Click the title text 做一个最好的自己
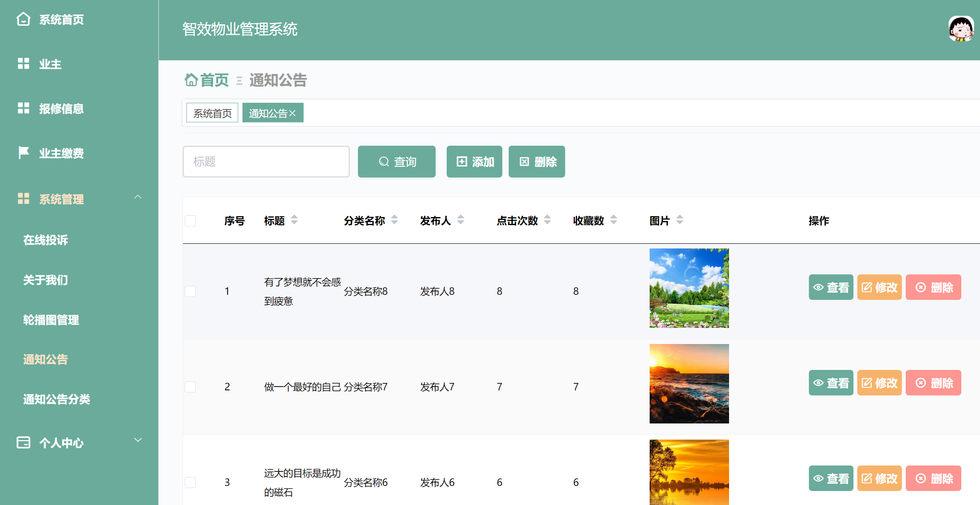Screen dimensions: 980x505 (302, 387)
